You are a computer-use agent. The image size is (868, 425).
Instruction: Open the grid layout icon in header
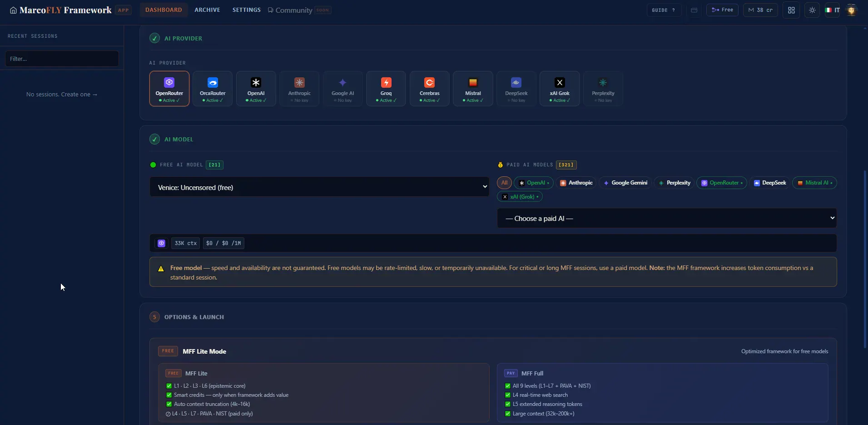791,10
